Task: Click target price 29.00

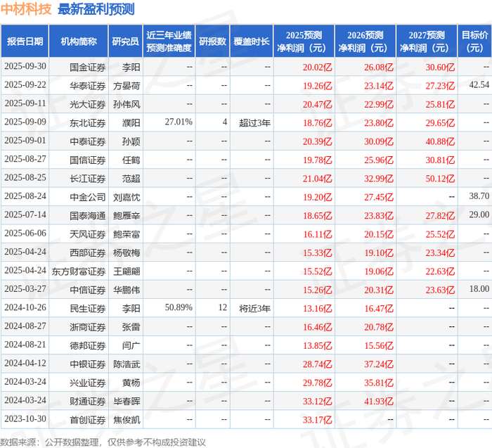Action: tap(479, 215)
